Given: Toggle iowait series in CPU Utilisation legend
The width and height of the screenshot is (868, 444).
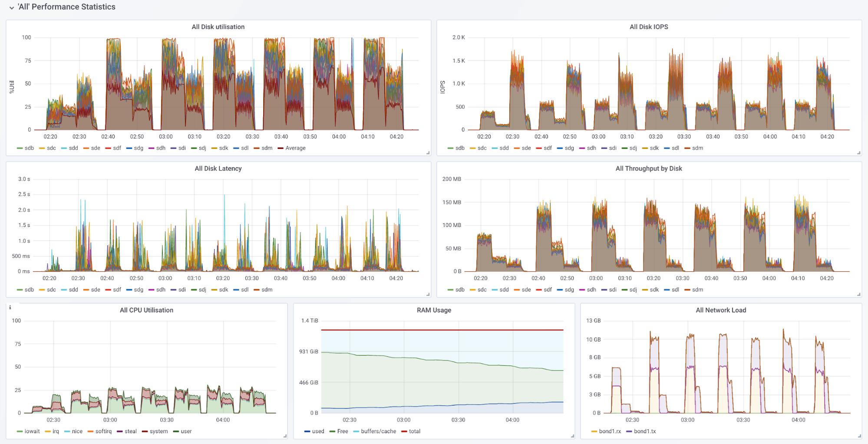Looking at the screenshot, I should [x=32, y=431].
